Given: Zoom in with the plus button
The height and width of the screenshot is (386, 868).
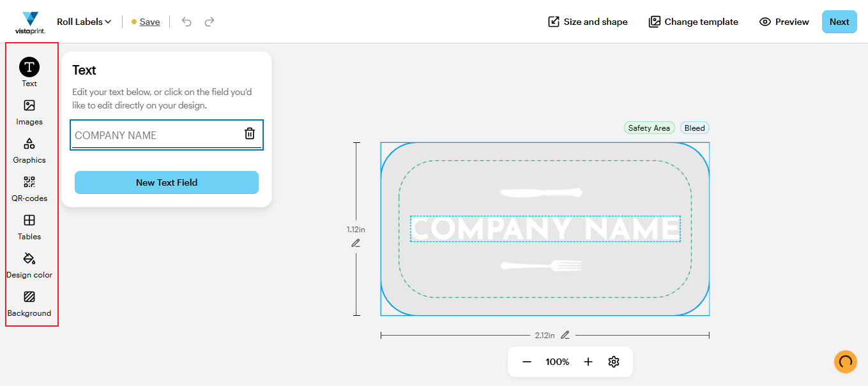Looking at the screenshot, I should [x=588, y=362].
